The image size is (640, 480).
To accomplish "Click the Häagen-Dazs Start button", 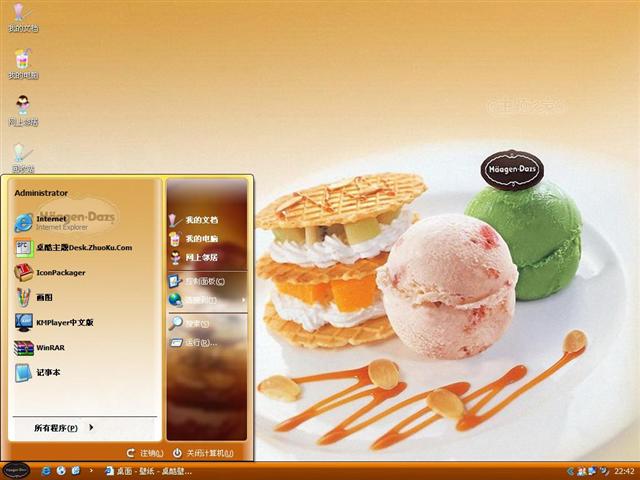I will point(16,471).
